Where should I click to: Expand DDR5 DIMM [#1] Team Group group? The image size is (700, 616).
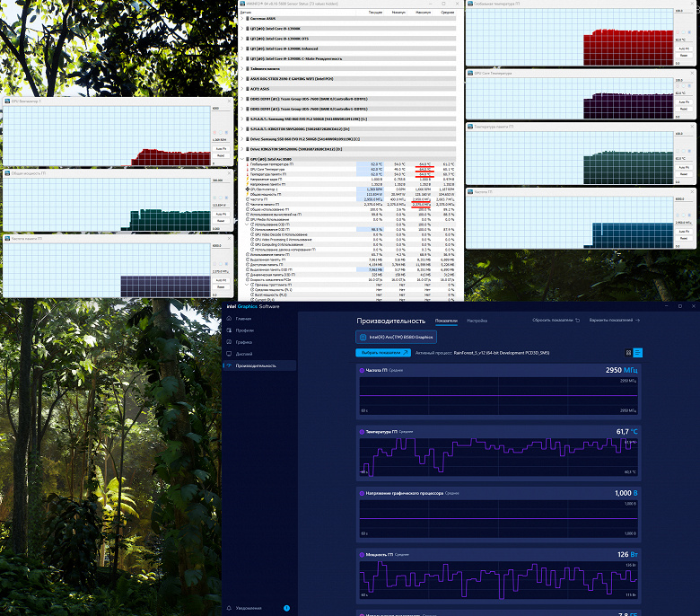(x=242, y=99)
